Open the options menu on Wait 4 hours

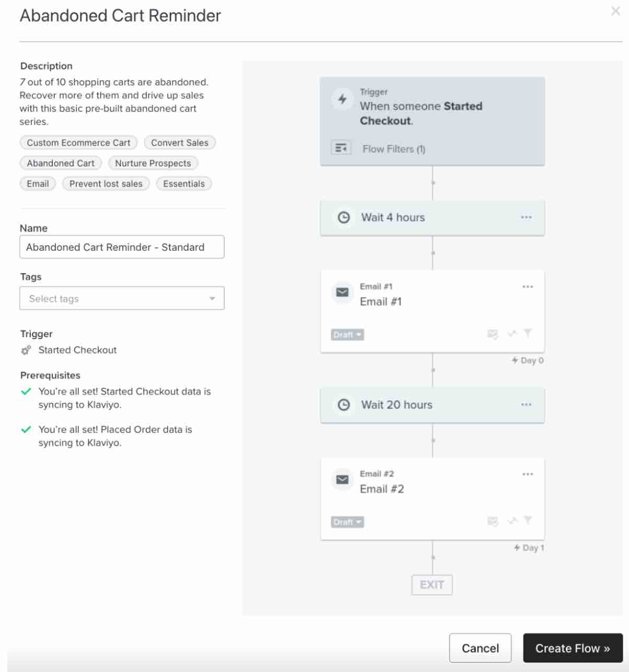click(x=527, y=217)
